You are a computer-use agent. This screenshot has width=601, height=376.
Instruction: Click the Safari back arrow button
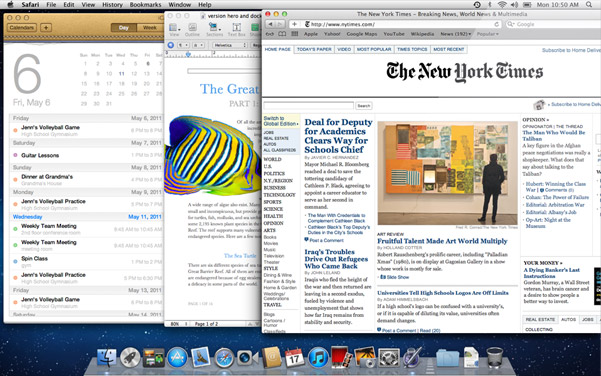click(x=270, y=24)
